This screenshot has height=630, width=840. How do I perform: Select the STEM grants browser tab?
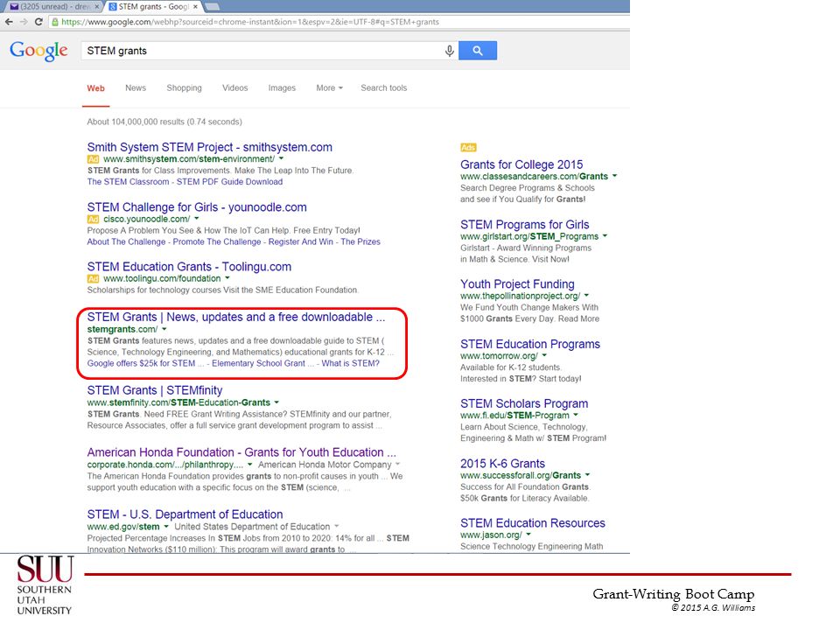click(x=153, y=6)
